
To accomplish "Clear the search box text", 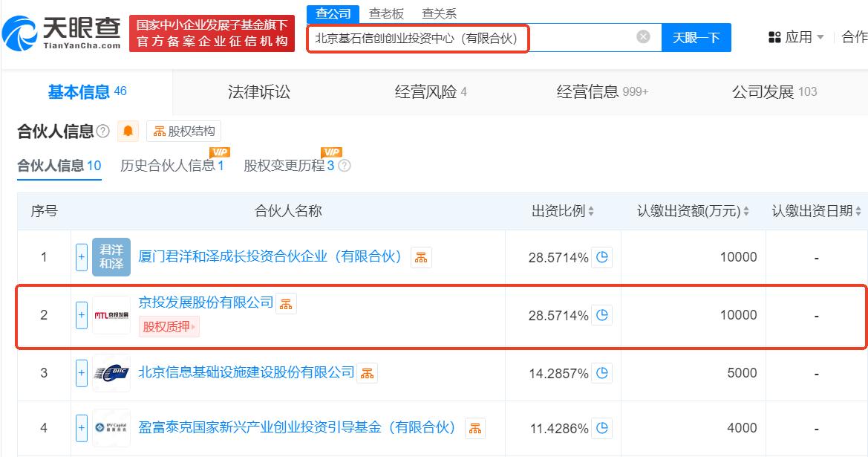I will tap(643, 37).
